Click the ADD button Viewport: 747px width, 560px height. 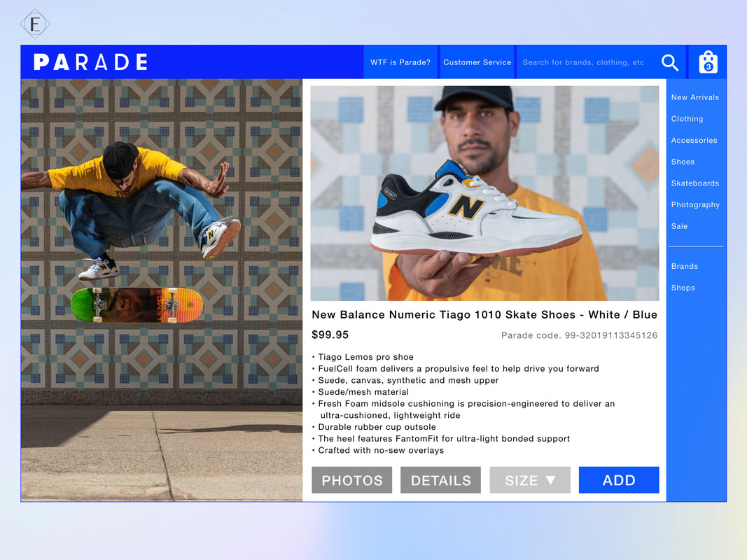point(619,480)
